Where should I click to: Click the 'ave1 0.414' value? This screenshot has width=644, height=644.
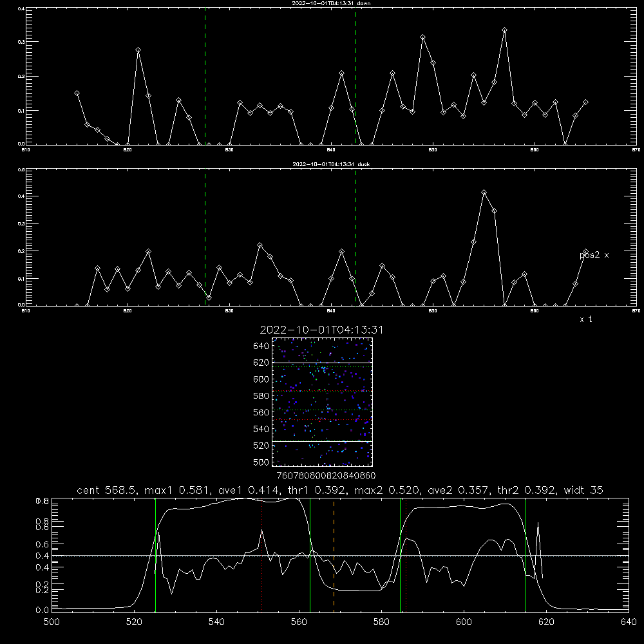(251, 490)
